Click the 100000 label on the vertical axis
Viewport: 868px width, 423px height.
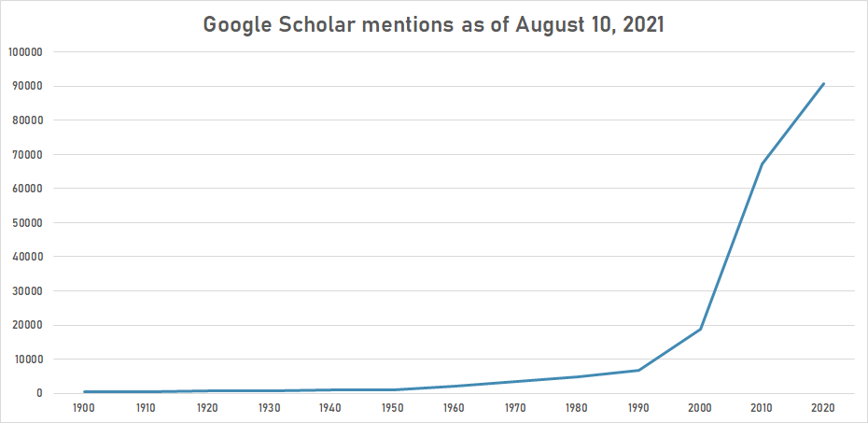pos(25,52)
